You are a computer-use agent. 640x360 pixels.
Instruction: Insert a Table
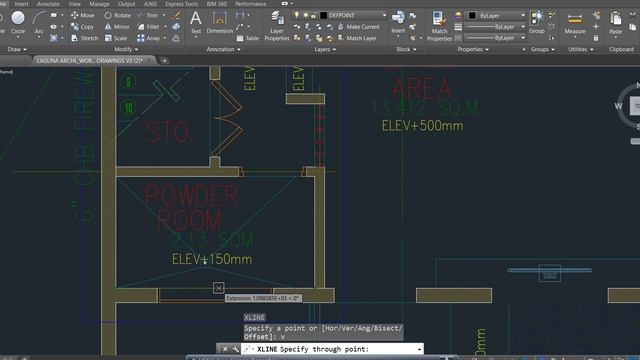[248, 38]
